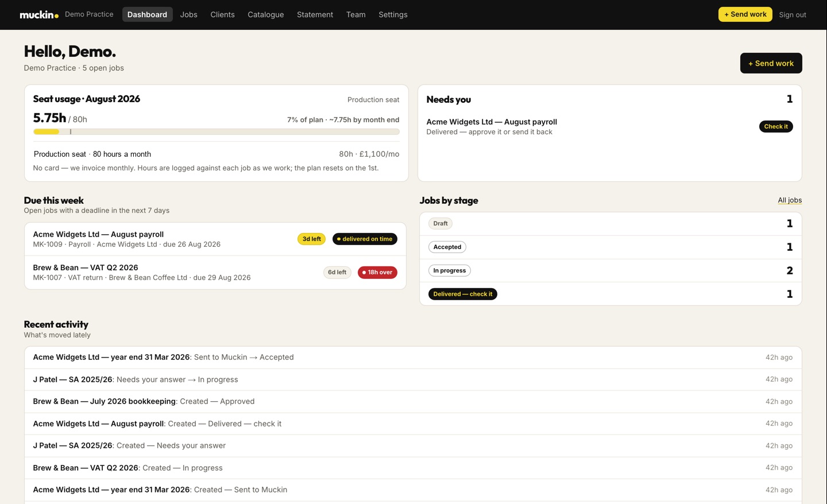
Task: Open Settings in the navigation bar
Action: [x=393, y=14]
